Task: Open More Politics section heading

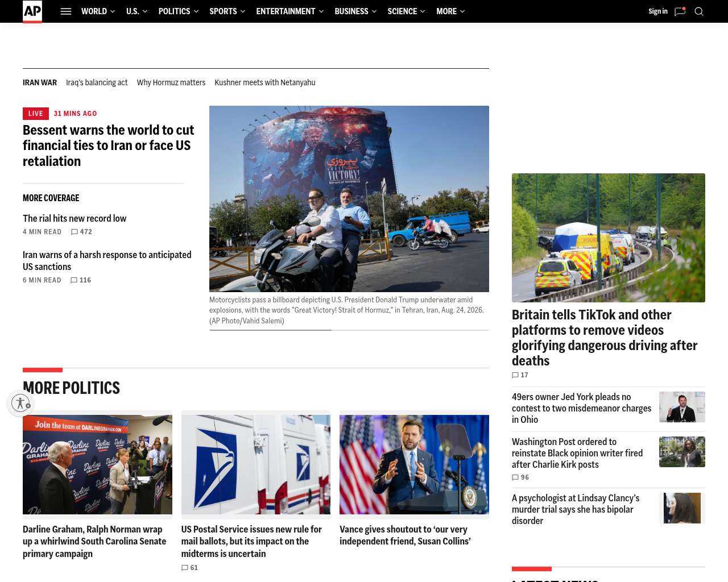Action: click(x=71, y=388)
